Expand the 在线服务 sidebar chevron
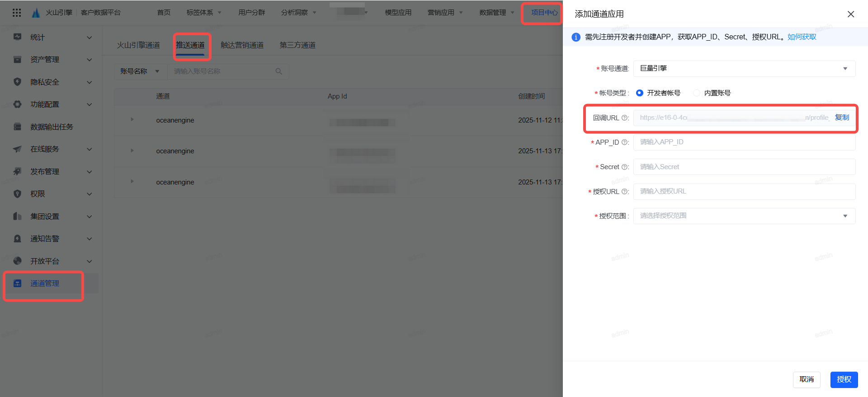Viewport: 868px width, 397px height. pos(90,149)
